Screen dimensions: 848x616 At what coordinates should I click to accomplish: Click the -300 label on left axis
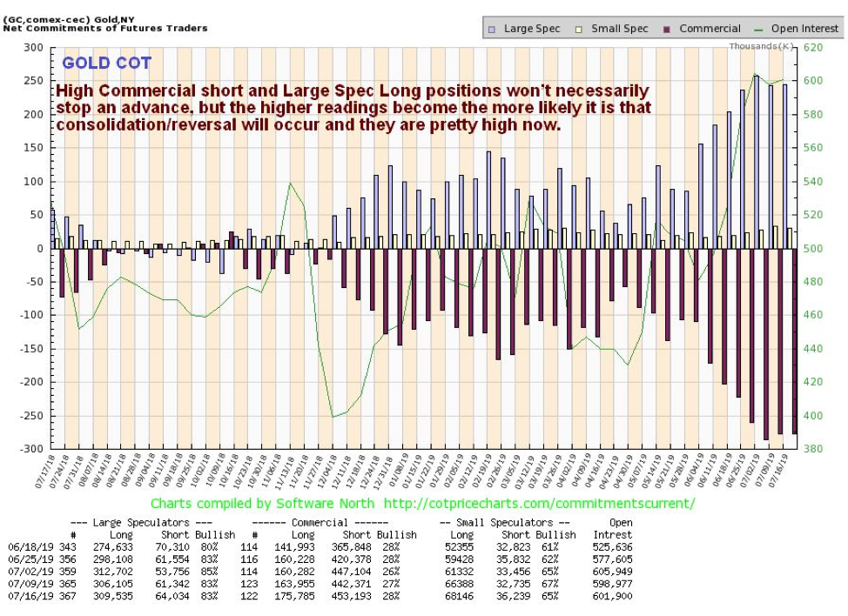(x=31, y=448)
